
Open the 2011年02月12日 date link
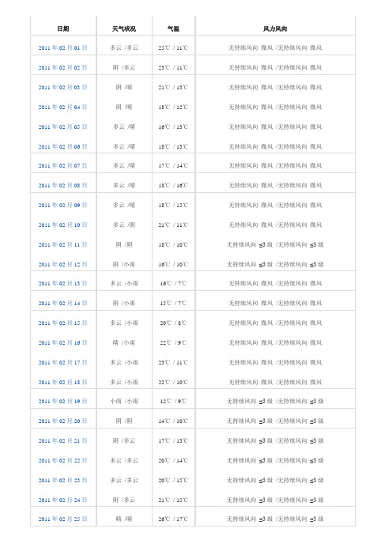63,264
